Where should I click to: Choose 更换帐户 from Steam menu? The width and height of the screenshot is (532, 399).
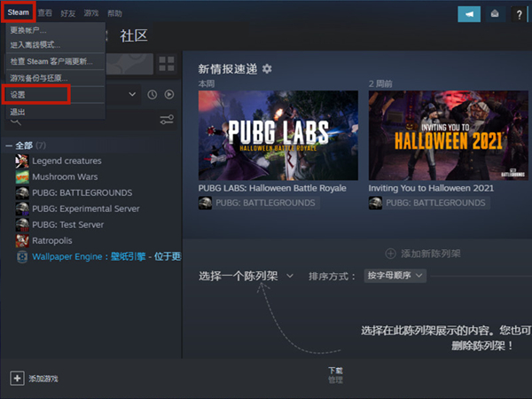click(x=55, y=30)
